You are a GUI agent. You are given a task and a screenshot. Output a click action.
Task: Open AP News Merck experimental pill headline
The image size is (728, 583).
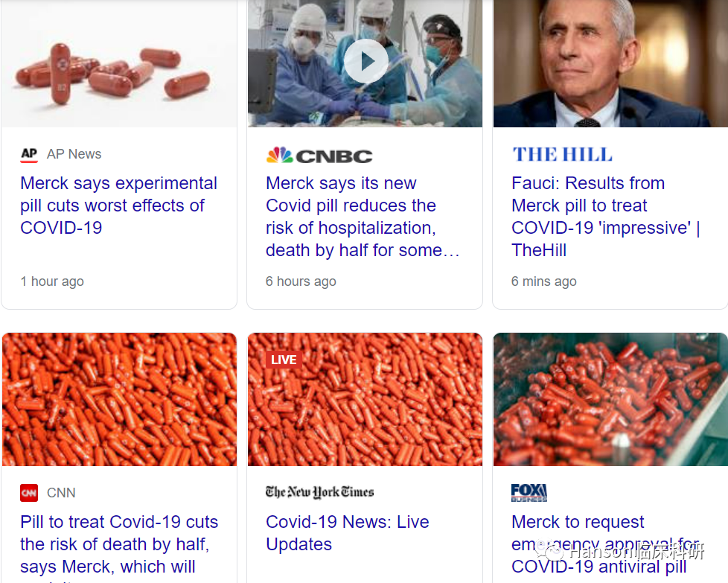[118, 206]
